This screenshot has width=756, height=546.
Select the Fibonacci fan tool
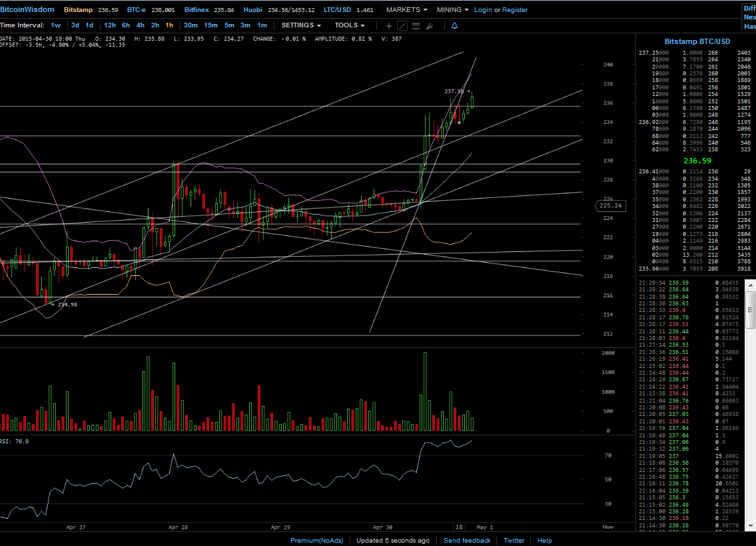(x=430, y=25)
